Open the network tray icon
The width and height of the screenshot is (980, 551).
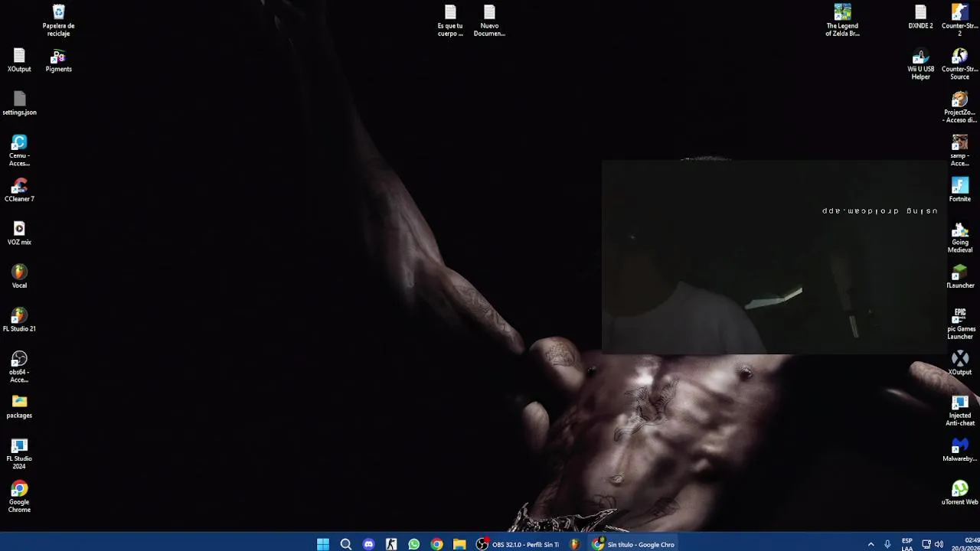(926, 544)
